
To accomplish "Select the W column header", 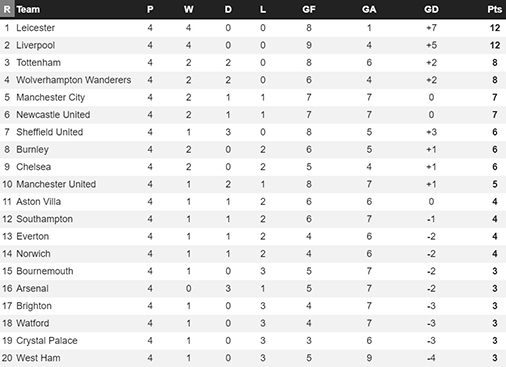I will coord(188,9).
